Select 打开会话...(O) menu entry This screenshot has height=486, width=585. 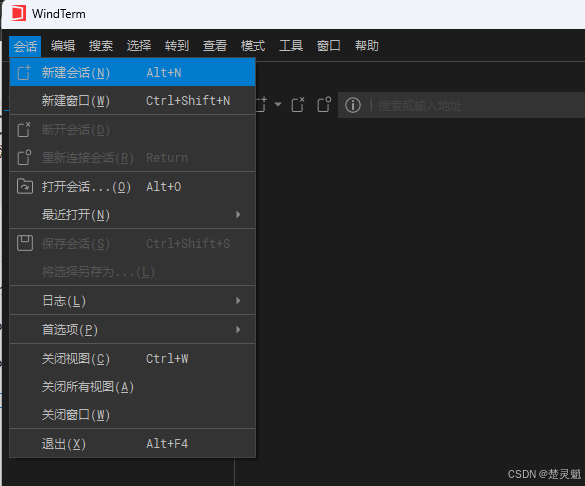132,186
